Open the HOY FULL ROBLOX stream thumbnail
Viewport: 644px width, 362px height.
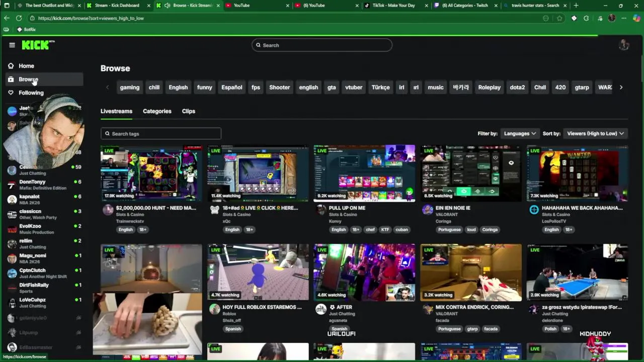tap(258, 272)
